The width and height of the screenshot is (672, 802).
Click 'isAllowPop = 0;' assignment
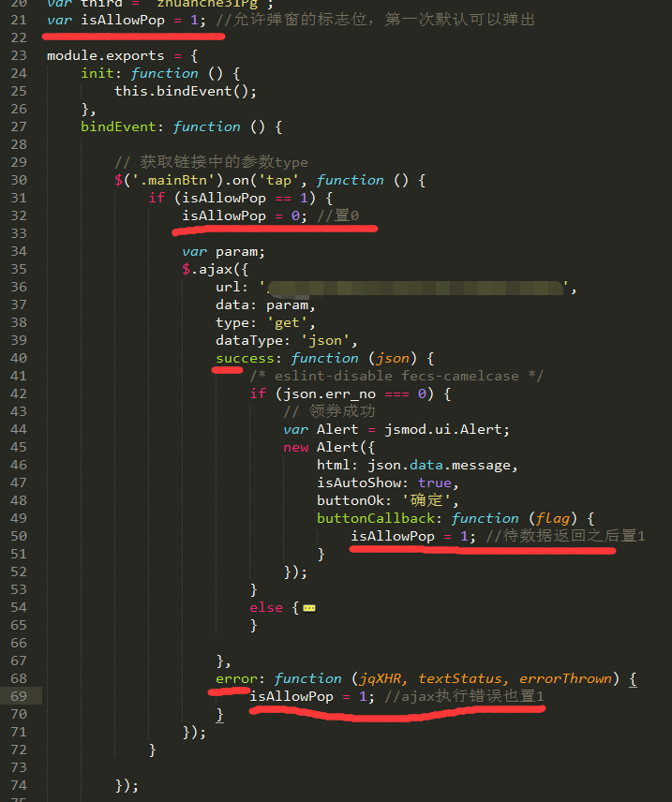click(x=245, y=215)
